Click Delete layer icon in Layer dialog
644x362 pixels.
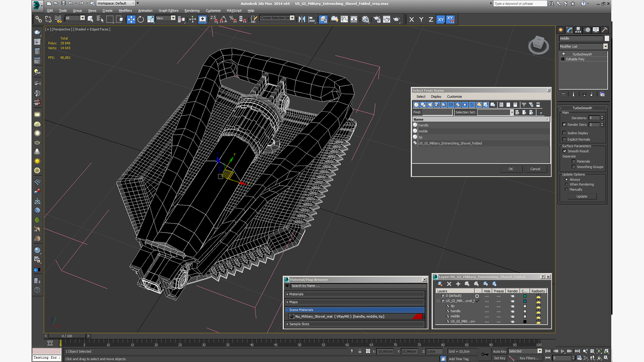pyautogui.click(x=449, y=284)
